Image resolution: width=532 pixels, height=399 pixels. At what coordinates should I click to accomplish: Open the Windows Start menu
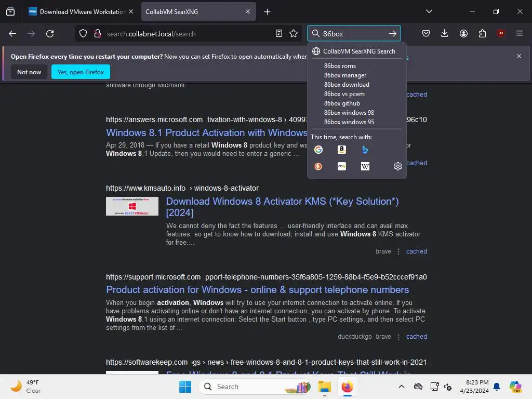[x=185, y=387]
